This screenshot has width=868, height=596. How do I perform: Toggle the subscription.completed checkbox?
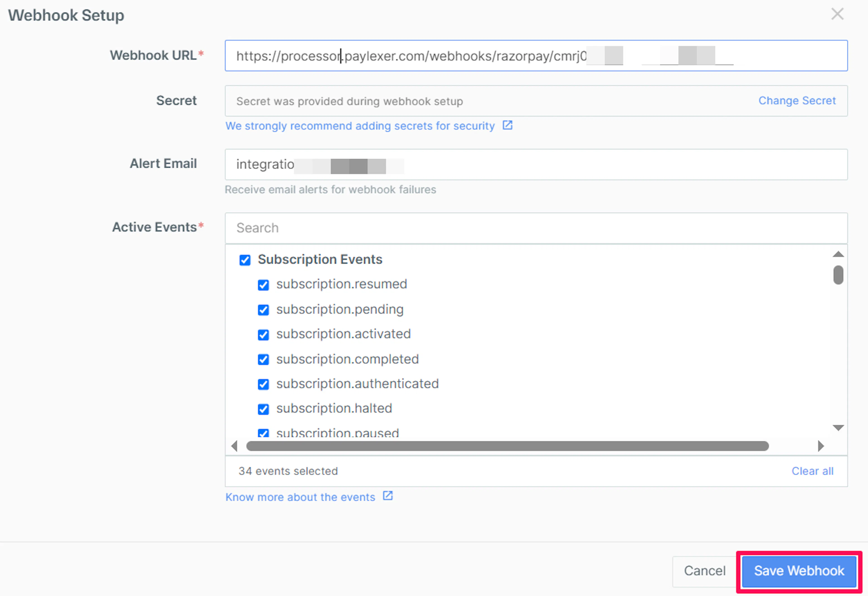pos(263,360)
